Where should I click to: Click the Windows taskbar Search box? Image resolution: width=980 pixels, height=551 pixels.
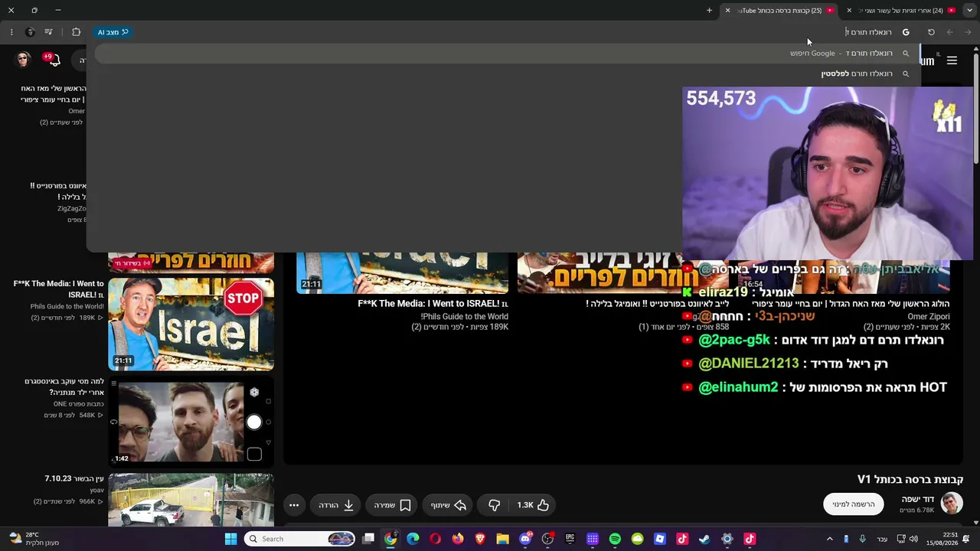click(x=301, y=539)
